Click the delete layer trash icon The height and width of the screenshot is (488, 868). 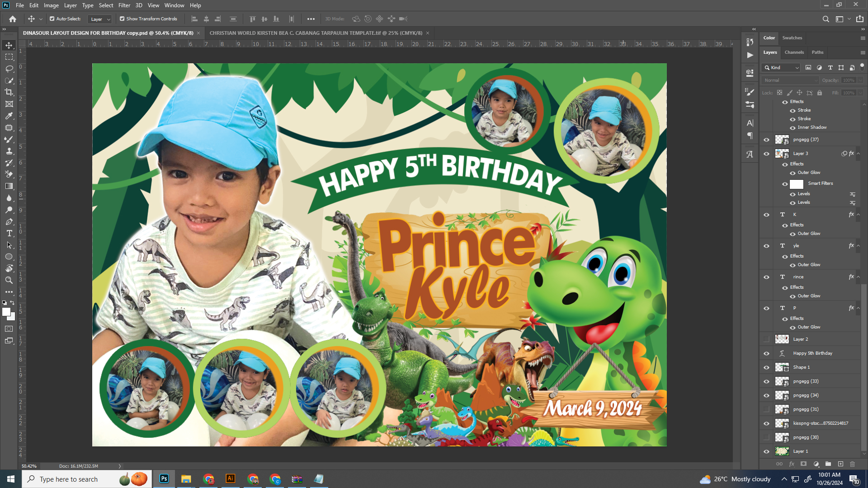point(853,464)
